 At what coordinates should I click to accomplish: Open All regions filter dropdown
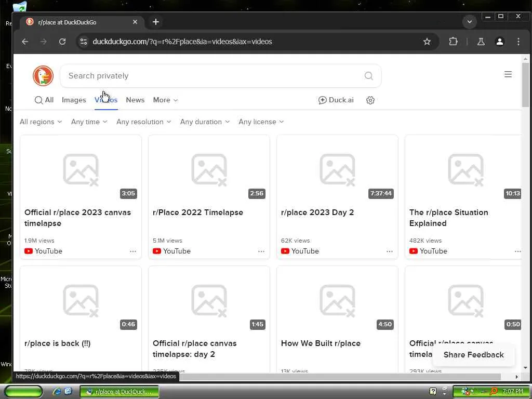41,122
